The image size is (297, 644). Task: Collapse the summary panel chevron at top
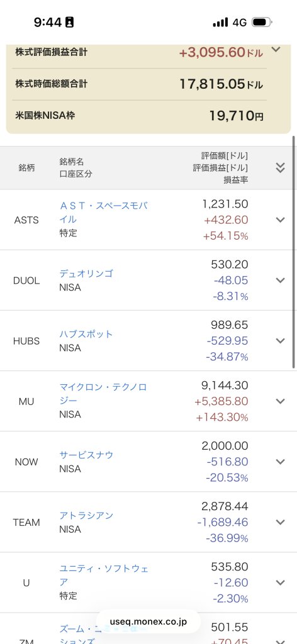[276, 50]
